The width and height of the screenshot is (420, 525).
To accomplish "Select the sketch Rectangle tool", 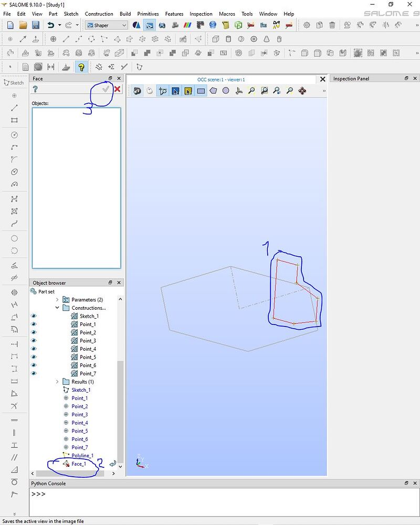I will click(14, 120).
